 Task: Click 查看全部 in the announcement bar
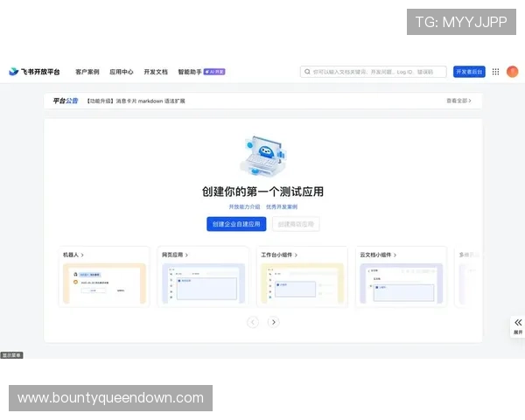(458, 101)
